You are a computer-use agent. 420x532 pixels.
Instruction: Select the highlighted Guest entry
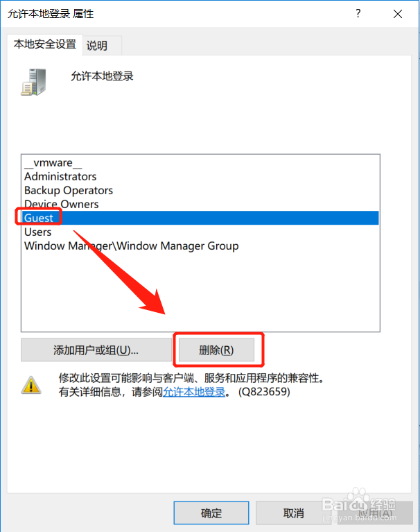click(200, 218)
